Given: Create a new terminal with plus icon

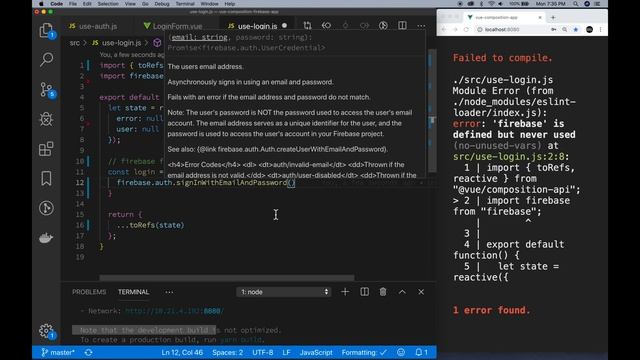Looking at the screenshot, I should (345, 292).
